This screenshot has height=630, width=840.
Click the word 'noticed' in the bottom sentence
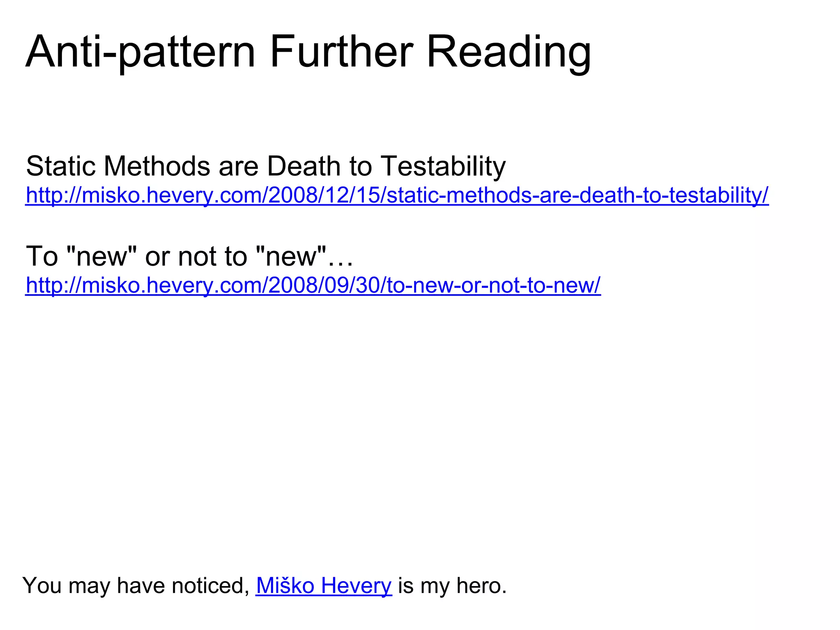(x=210, y=585)
